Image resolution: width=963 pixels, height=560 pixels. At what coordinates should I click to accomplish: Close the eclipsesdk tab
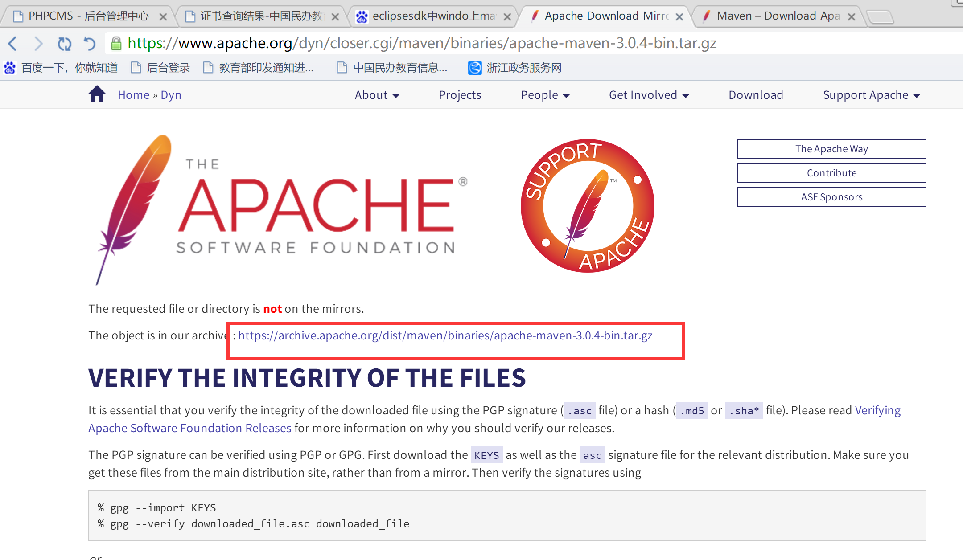[507, 17]
